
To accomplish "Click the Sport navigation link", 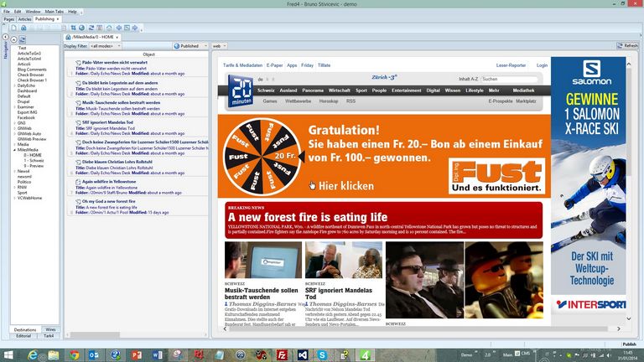I will click(x=361, y=90).
